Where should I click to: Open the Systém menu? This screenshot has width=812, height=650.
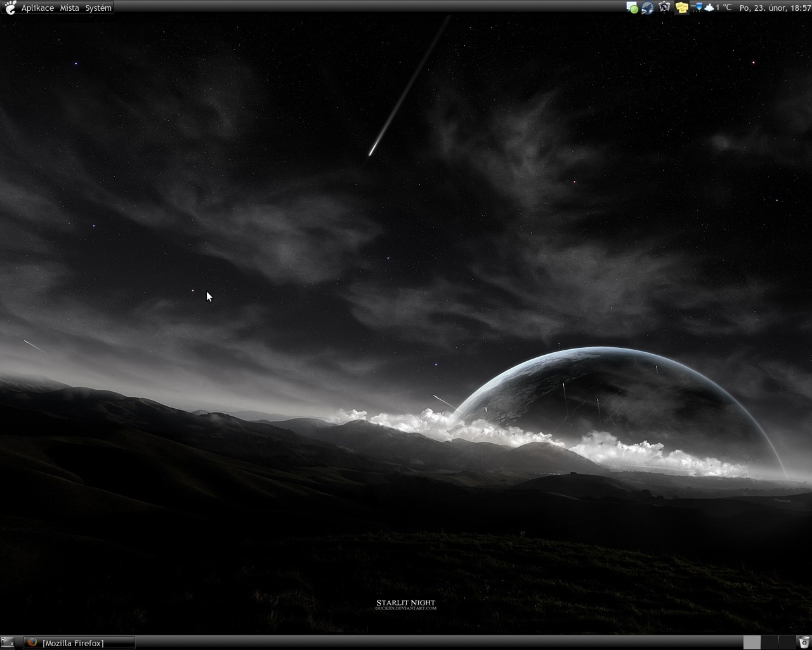pos(98,8)
